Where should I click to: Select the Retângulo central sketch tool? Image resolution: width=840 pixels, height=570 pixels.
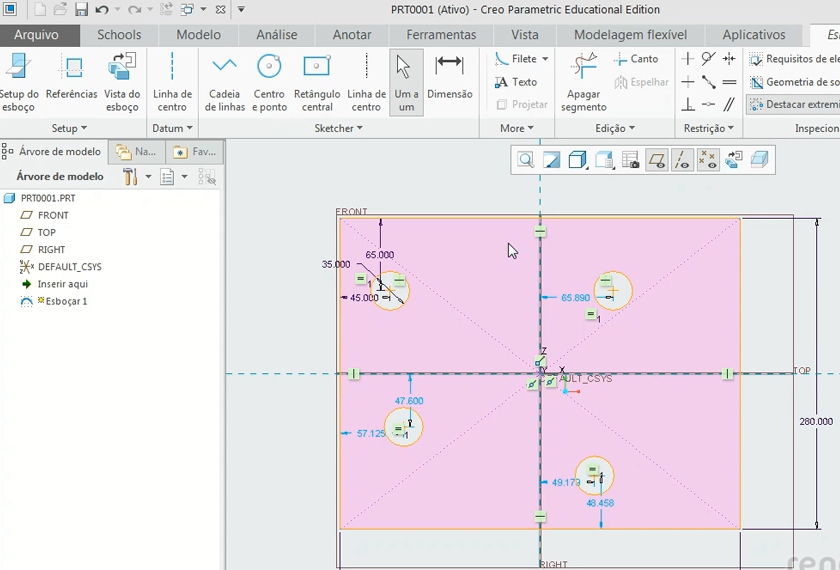click(316, 82)
